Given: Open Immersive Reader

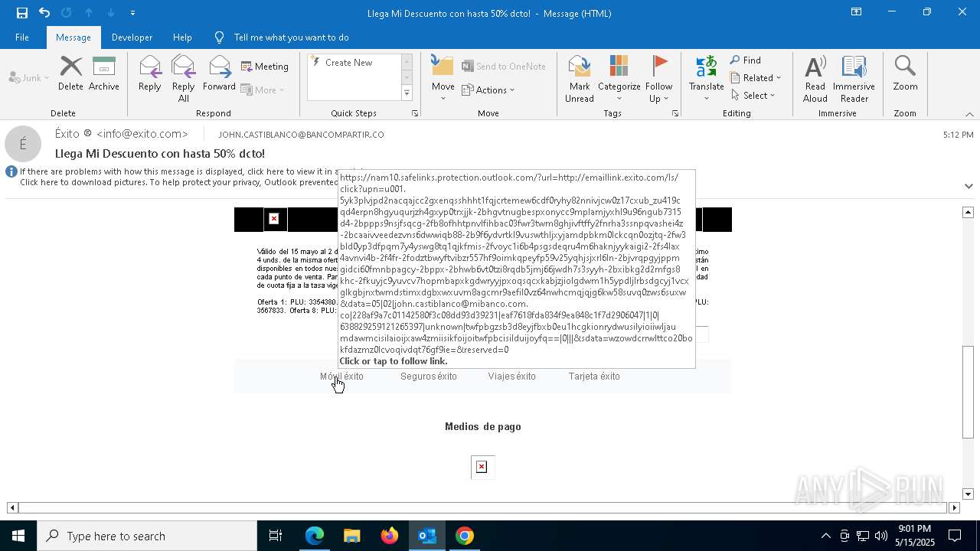Looking at the screenshot, I should click(854, 79).
